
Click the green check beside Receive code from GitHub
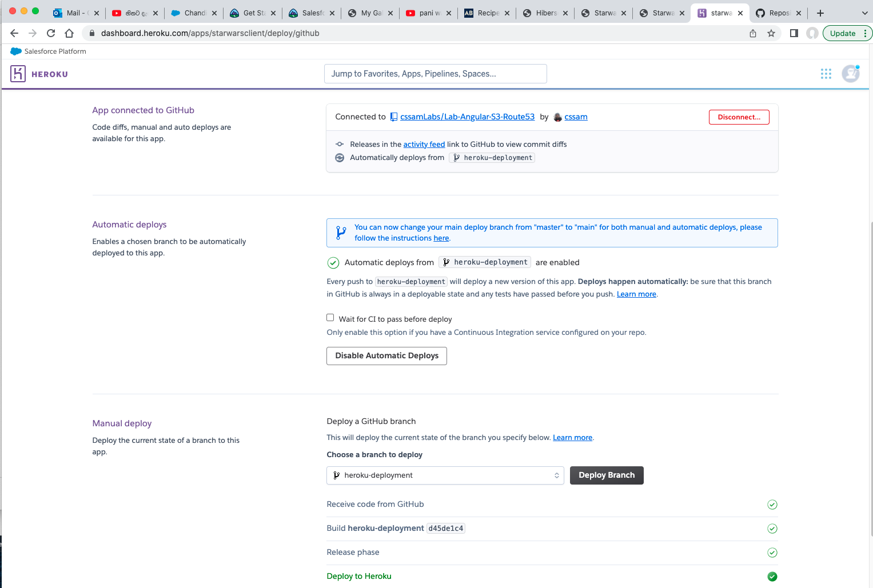772,505
